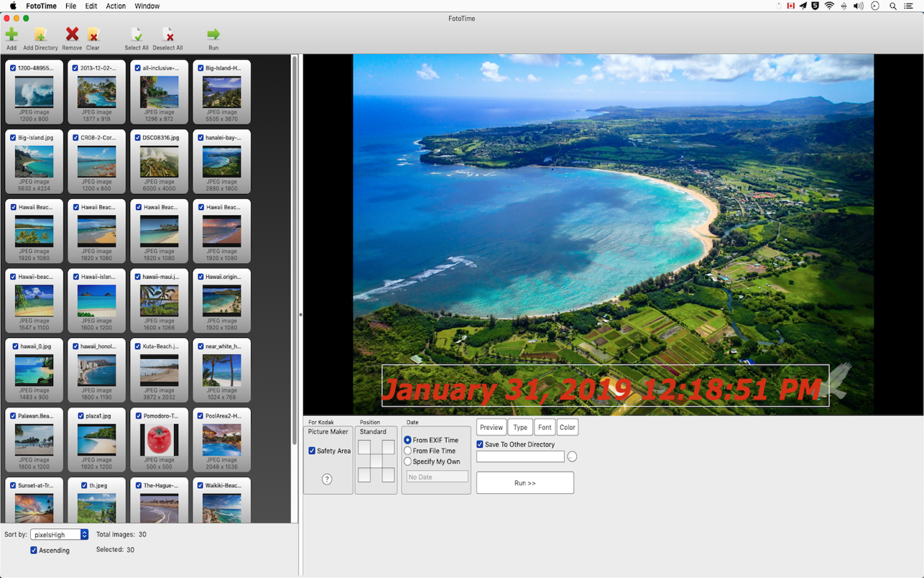Click the Font button
This screenshot has width=924, height=578.
(545, 427)
